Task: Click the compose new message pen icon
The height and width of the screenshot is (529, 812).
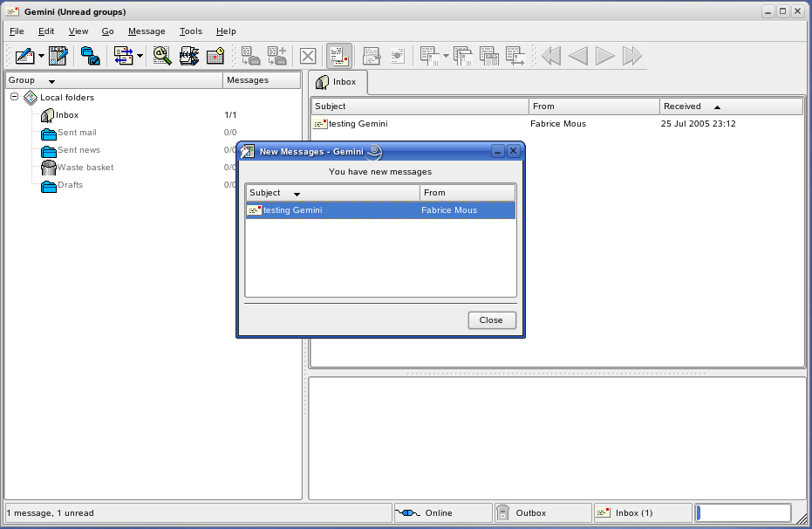Action: tap(24, 56)
